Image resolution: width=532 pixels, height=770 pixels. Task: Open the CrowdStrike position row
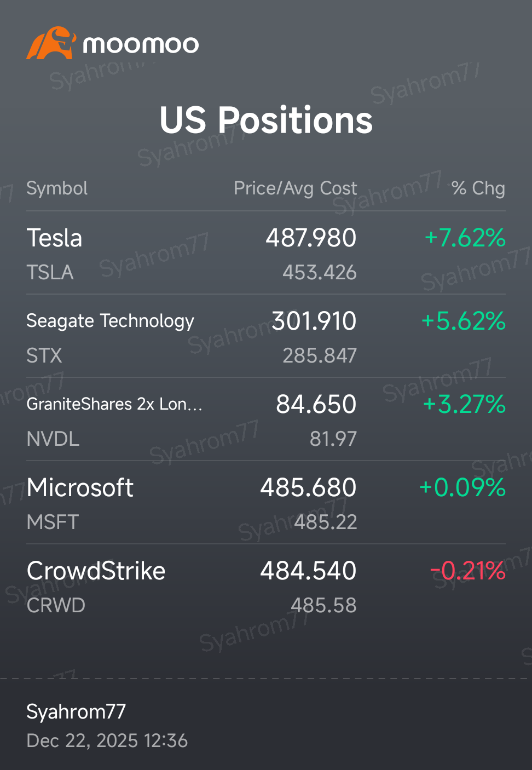point(266,586)
